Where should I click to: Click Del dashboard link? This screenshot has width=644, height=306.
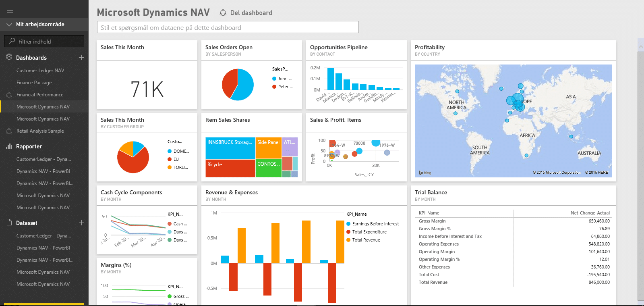[251, 13]
